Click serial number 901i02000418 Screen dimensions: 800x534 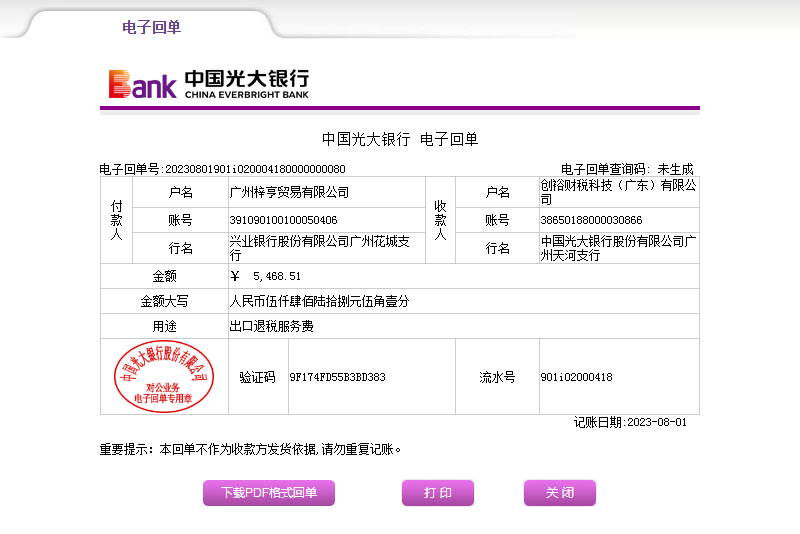[576, 377]
